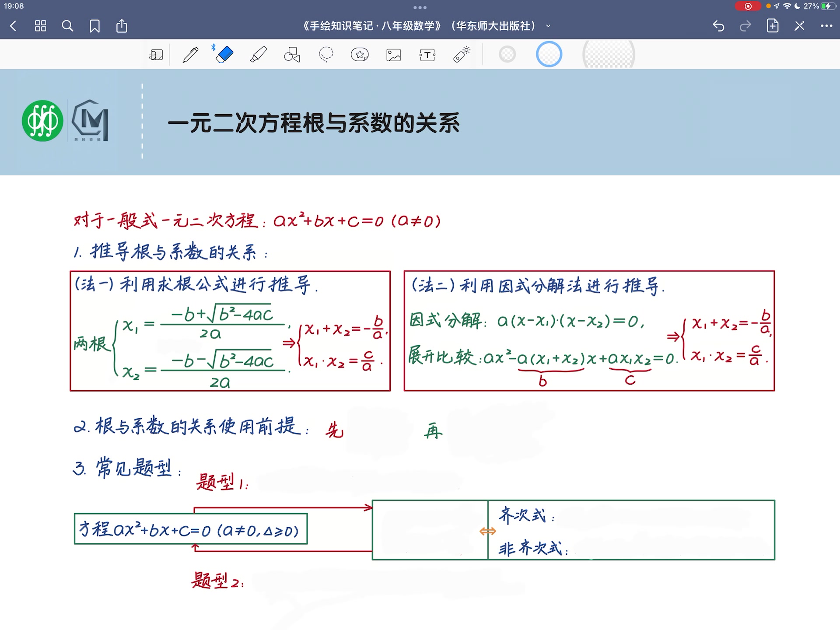This screenshot has height=630, width=840.
Task: Add a new page with the plus button
Action: pyautogui.click(x=773, y=26)
